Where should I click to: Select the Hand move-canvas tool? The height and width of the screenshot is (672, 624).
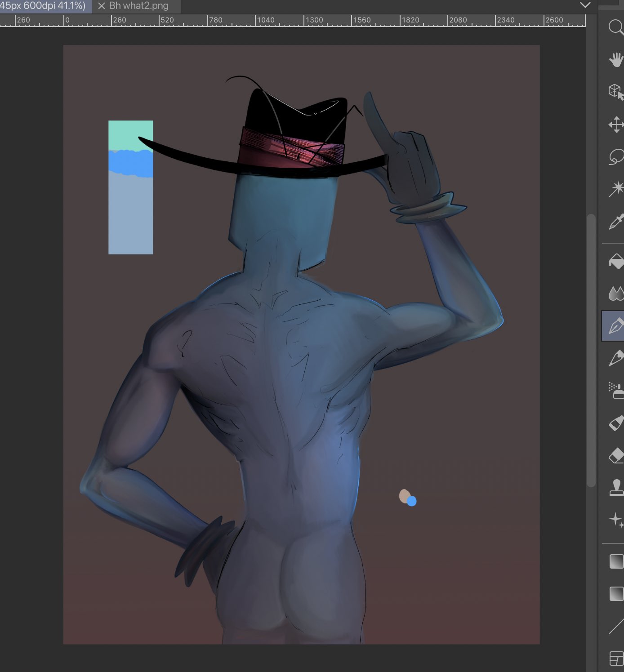point(615,59)
